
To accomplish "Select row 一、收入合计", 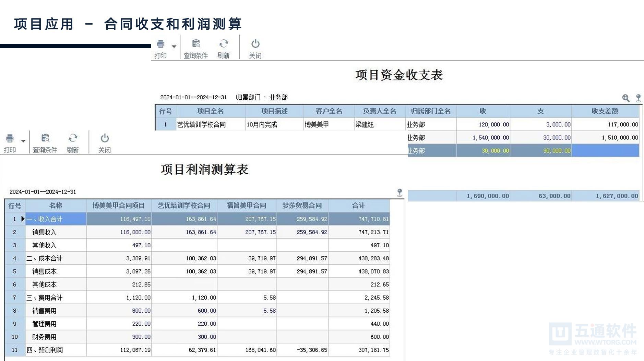I will tap(198, 219).
